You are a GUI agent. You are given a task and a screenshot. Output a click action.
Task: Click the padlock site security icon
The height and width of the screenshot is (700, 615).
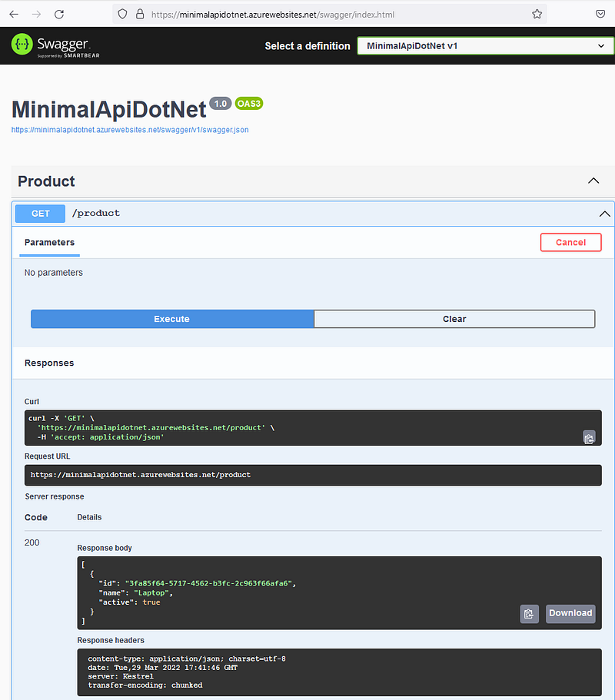tap(140, 15)
